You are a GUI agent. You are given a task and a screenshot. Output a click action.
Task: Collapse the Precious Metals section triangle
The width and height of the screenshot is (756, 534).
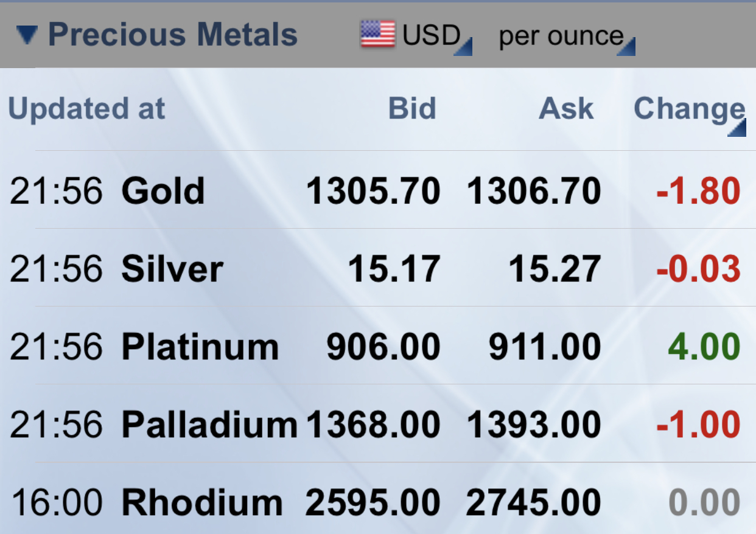[x=27, y=35]
